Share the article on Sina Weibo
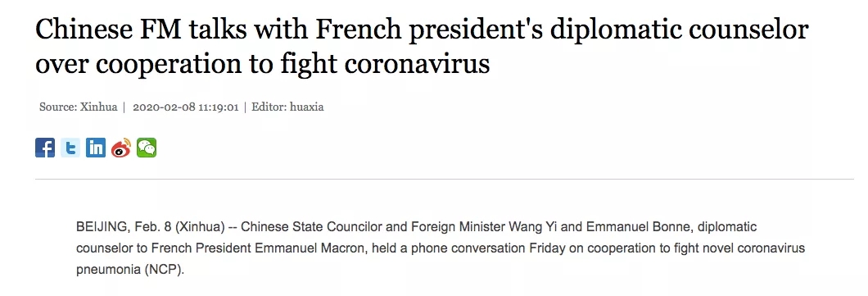 point(121,148)
